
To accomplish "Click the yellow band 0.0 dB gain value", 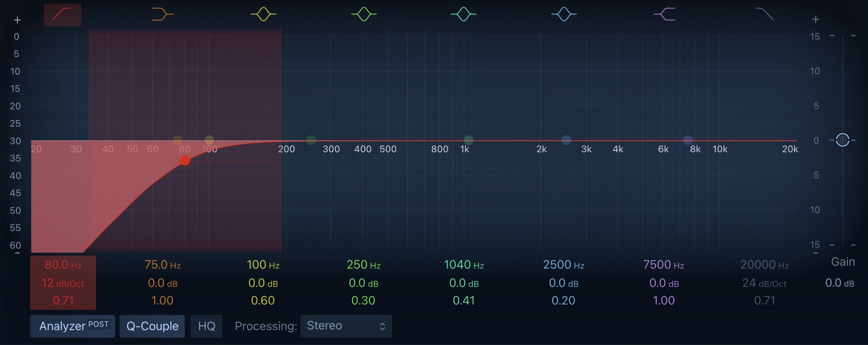I will (263, 283).
